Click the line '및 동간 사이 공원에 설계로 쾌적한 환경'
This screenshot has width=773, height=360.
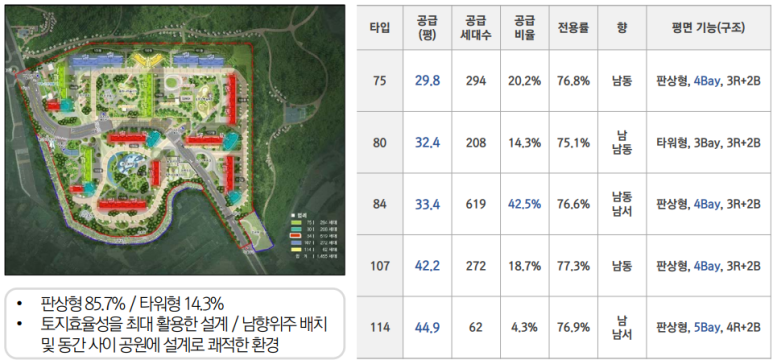pos(161,345)
